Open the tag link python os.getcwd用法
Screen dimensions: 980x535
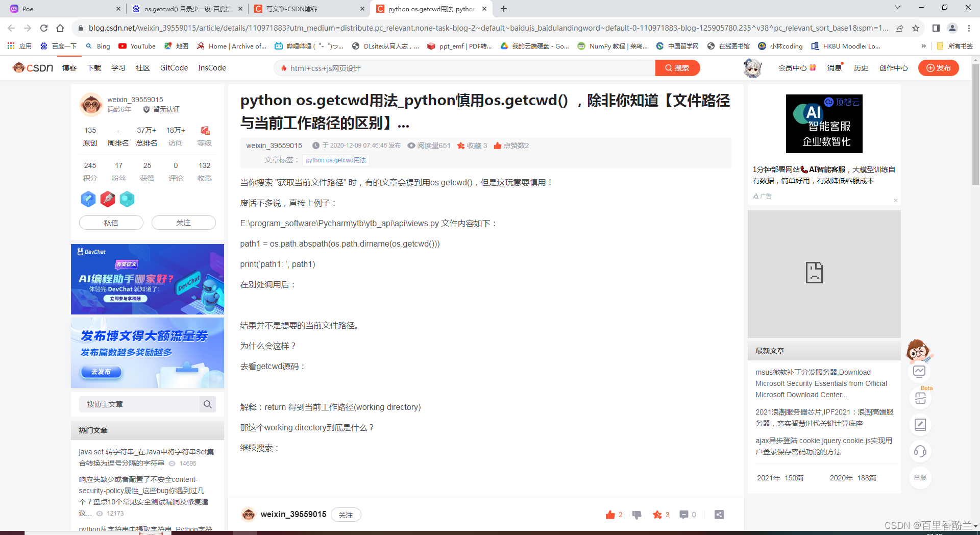335,160
